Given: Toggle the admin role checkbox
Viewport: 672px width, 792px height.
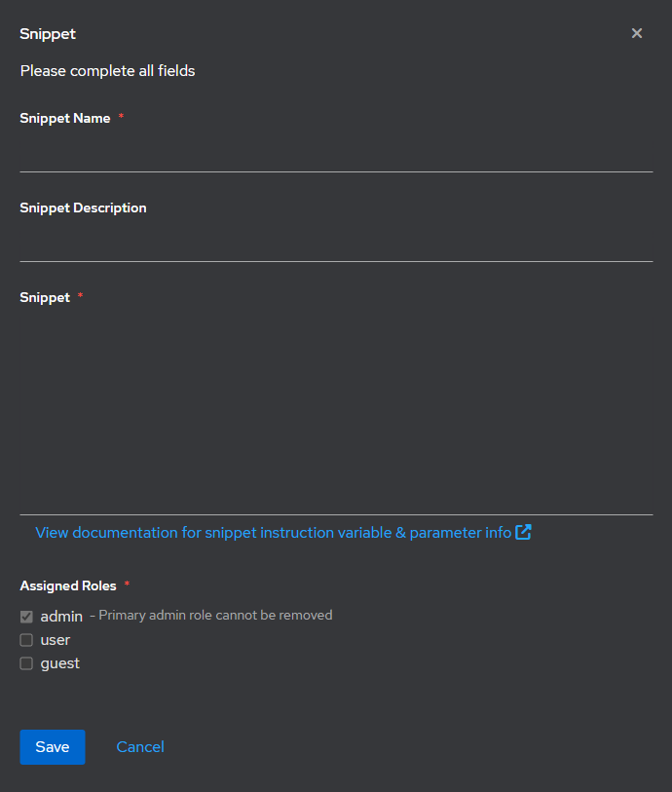Looking at the screenshot, I should pyautogui.click(x=26, y=617).
